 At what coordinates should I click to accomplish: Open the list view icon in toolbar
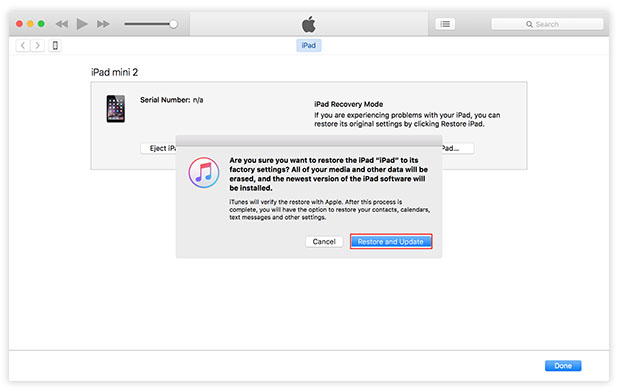pyautogui.click(x=445, y=24)
